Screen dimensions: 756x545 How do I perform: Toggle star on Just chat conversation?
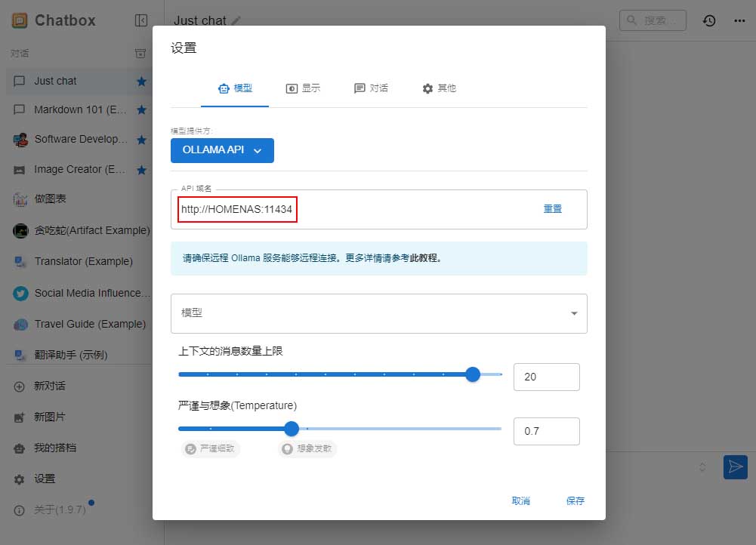pyautogui.click(x=141, y=82)
